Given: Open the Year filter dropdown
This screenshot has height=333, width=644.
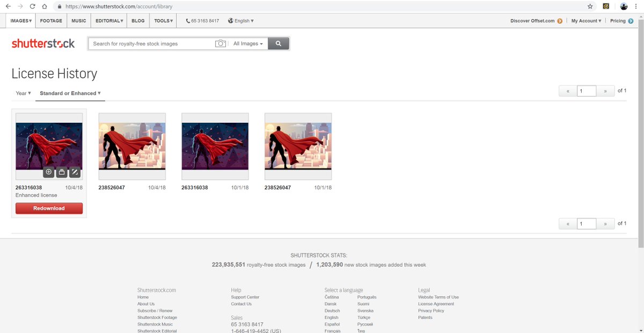Looking at the screenshot, I should click(x=23, y=93).
